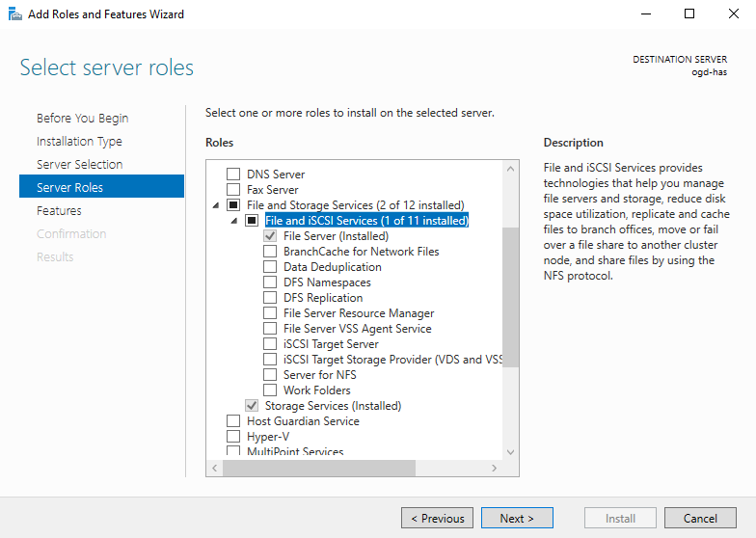Click the vertical scrollbar down arrow
The image size is (756, 538).
511,452
